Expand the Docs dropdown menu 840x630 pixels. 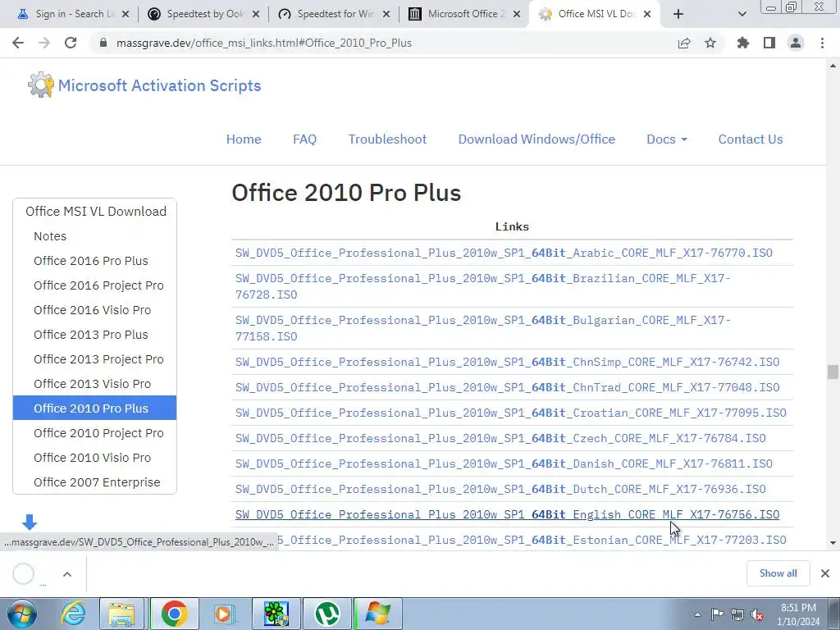point(667,139)
